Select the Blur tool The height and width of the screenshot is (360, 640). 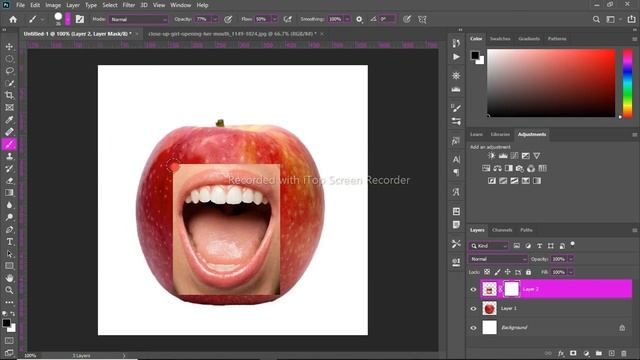9,205
